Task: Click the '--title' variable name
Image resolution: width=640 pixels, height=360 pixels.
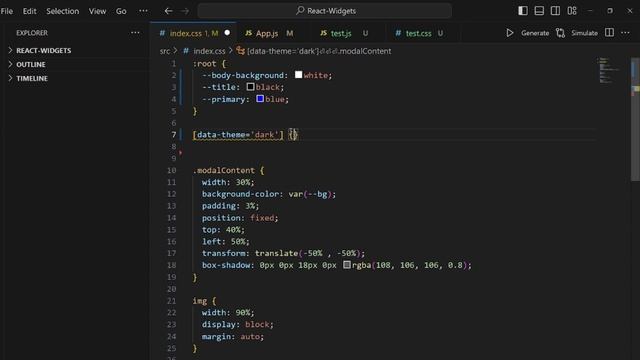Action: click(218, 87)
